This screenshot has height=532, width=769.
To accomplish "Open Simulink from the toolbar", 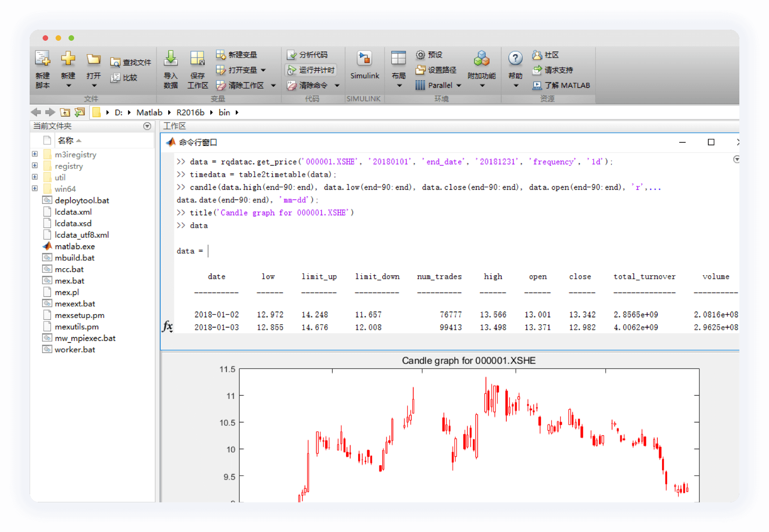I will pos(365,59).
